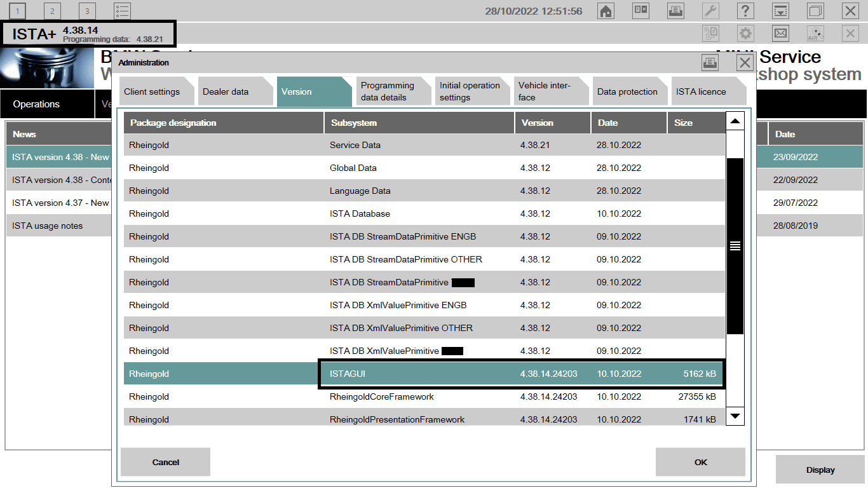Click the version list scrollbar thumb
Viewport: 868px width, 488px height.
pyautogui.click(x=735, y=246)
